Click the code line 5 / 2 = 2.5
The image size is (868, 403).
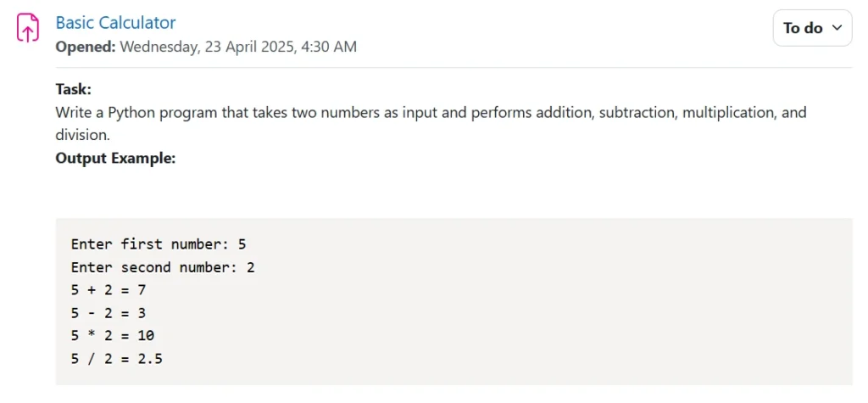pos(117,359)
